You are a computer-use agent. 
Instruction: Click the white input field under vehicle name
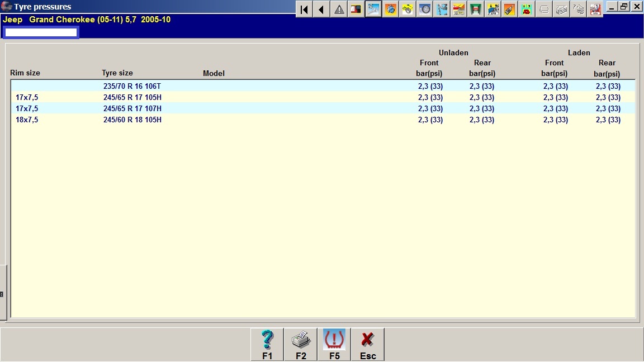coord(41,32)
